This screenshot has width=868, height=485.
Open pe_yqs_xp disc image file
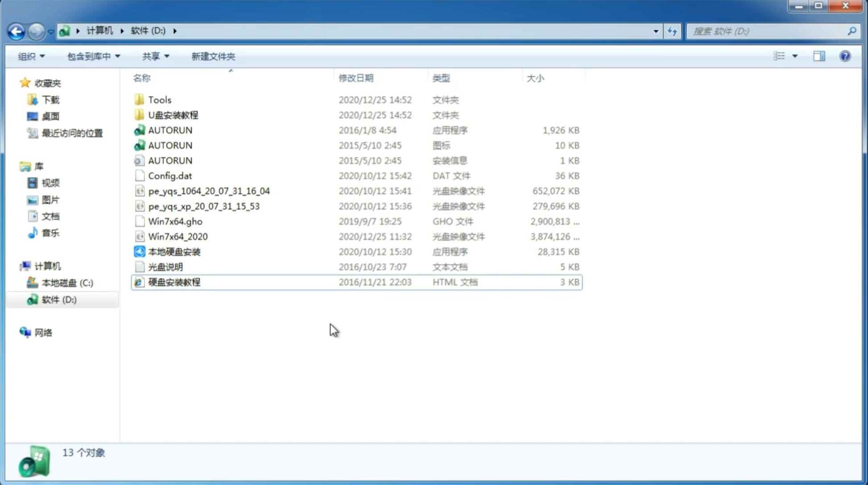(204, 206)
